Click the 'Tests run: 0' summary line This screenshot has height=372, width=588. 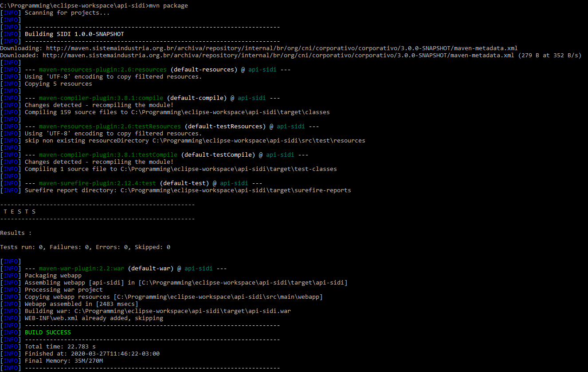[85, 247]
